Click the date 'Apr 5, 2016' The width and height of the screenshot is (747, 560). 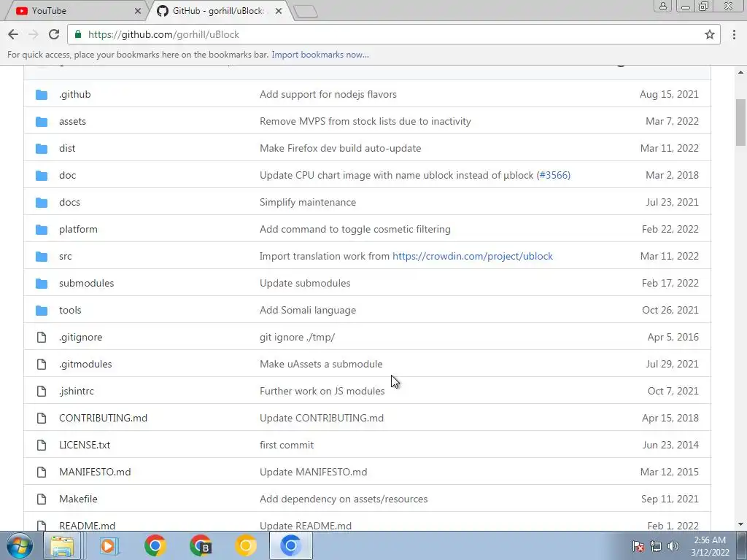point(673,337)
